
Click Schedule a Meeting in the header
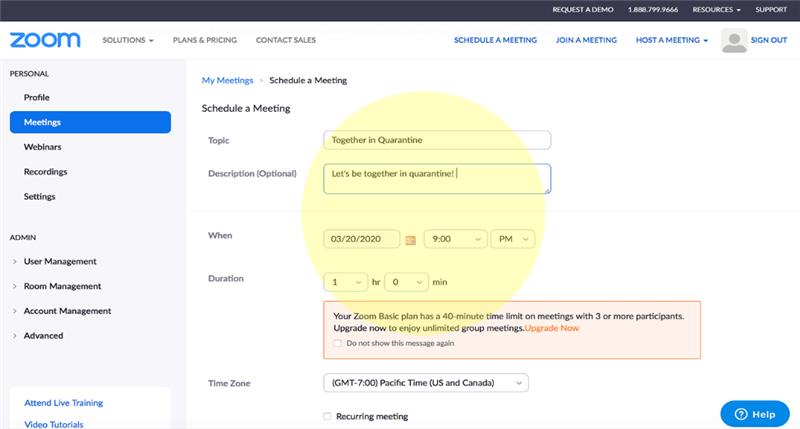coord(495,40)
